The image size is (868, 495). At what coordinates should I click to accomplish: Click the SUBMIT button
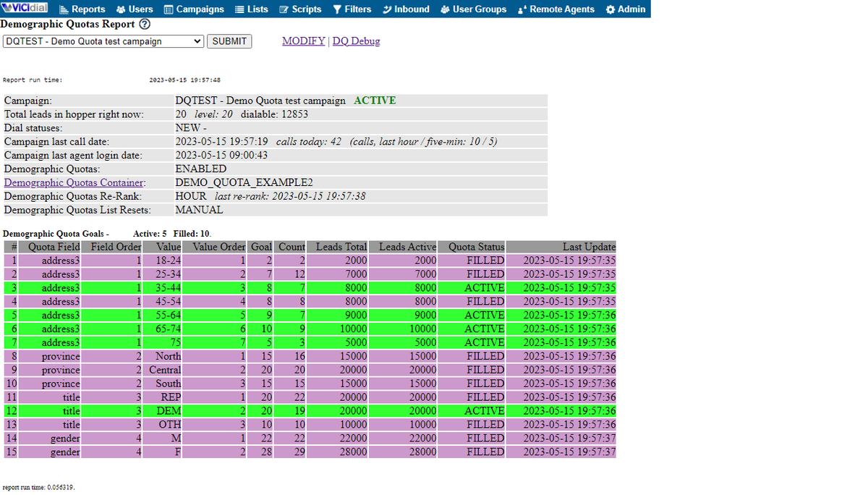[x=229, y=41]
